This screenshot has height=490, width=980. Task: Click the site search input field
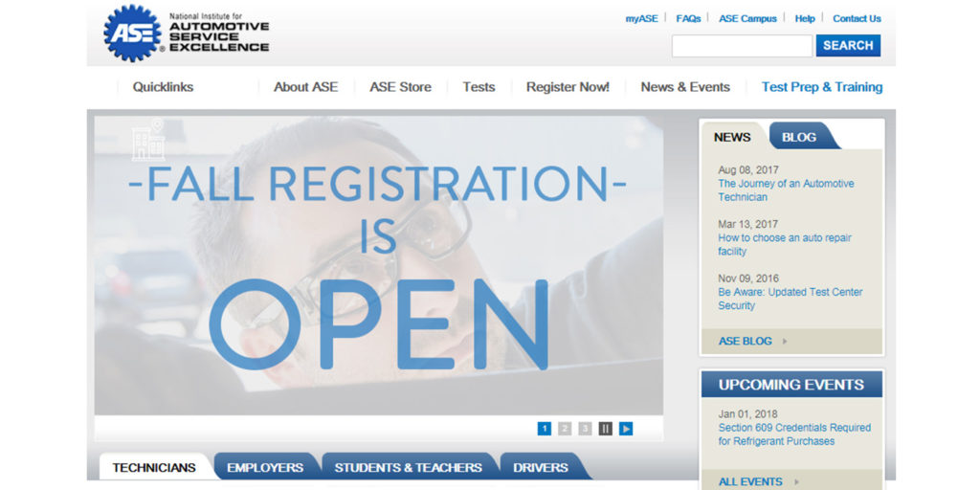(742, 46)
